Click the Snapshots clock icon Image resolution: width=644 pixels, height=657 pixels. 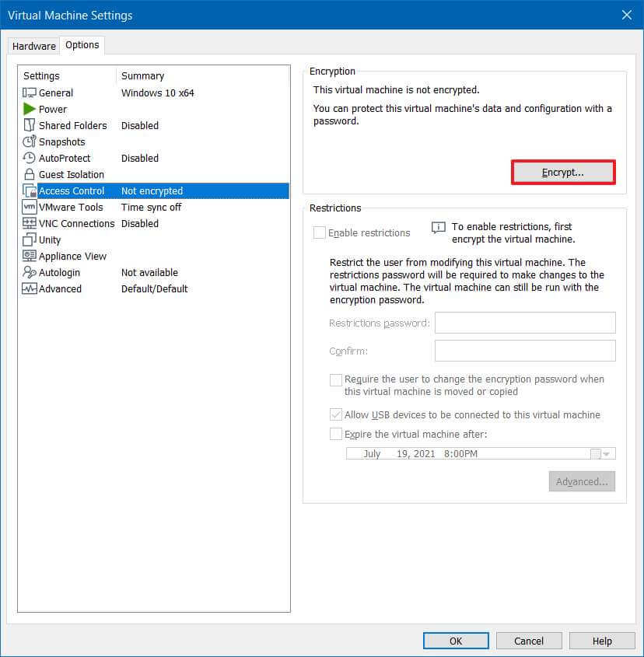coord(30,142)
